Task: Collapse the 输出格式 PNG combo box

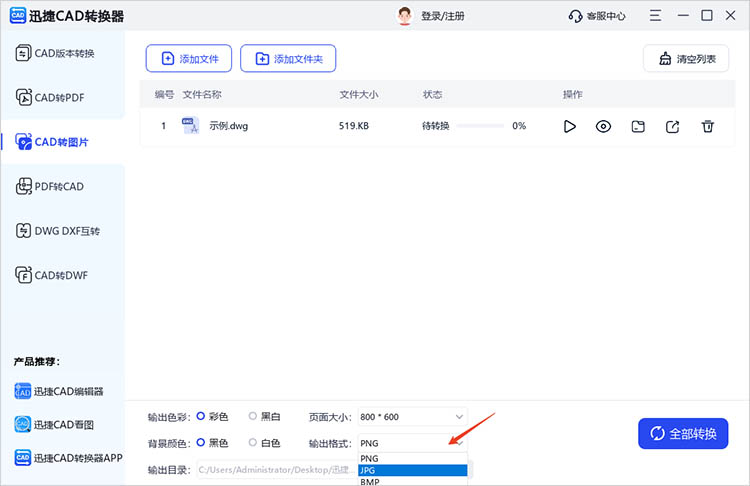Action: coord(412,443)
